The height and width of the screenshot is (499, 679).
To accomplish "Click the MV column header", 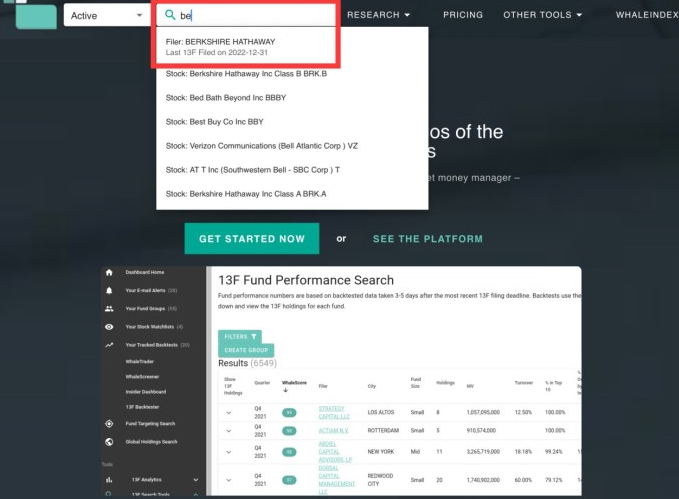I will [470, 386].
